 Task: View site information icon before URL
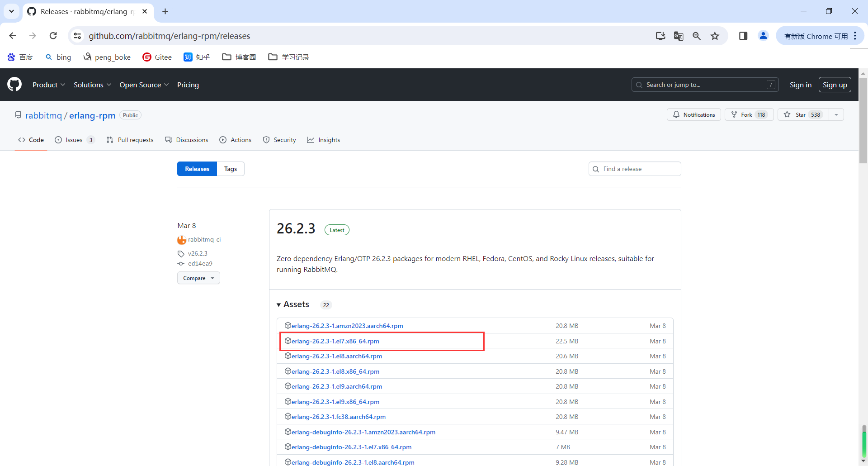pyautogui.click(x=78, y=36)
